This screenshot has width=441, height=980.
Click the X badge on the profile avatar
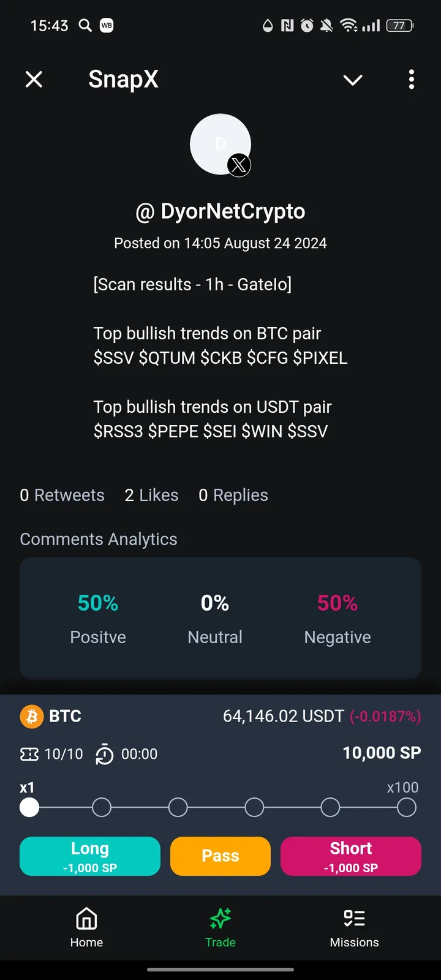(238, 164)
